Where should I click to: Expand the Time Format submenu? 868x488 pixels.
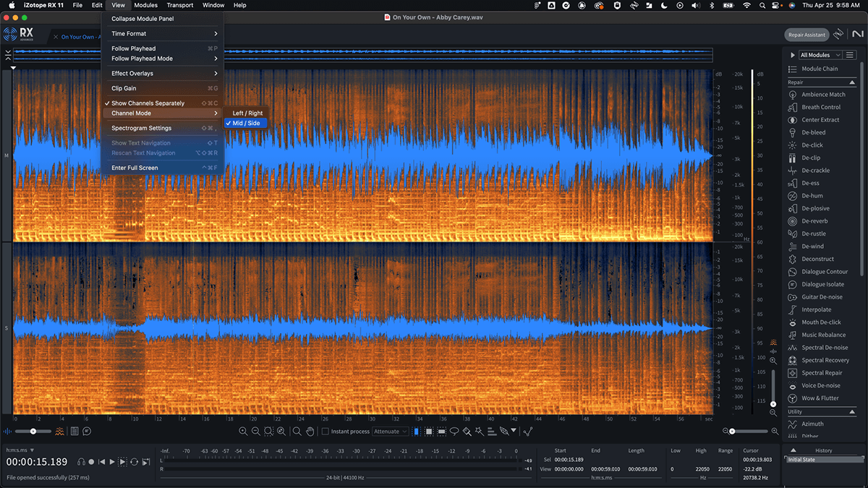pos(163,34)
